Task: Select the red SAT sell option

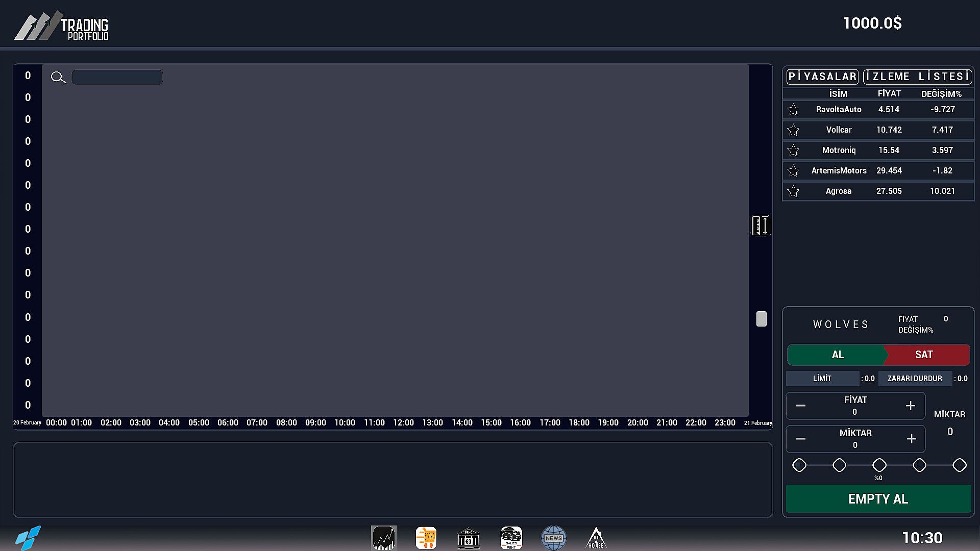Action: 924,355
